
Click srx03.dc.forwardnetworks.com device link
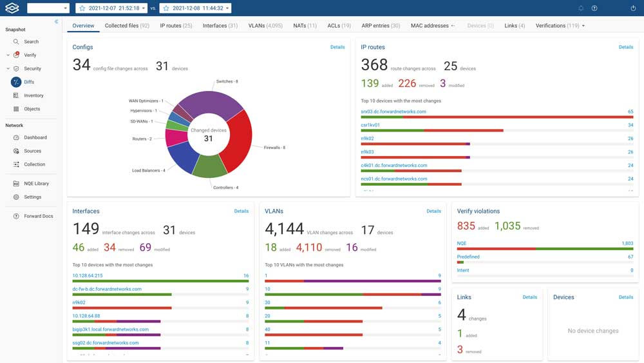pos(393,112)
